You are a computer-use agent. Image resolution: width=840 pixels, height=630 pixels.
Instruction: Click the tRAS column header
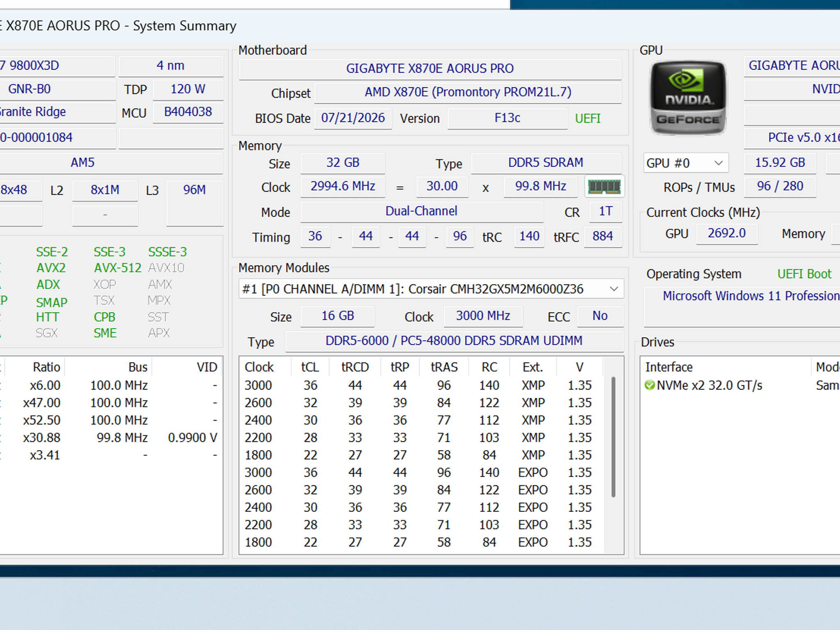click(444, 367)
